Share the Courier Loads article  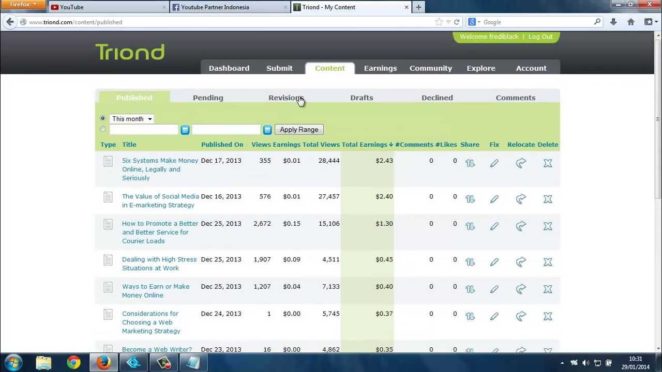(470, 226)
